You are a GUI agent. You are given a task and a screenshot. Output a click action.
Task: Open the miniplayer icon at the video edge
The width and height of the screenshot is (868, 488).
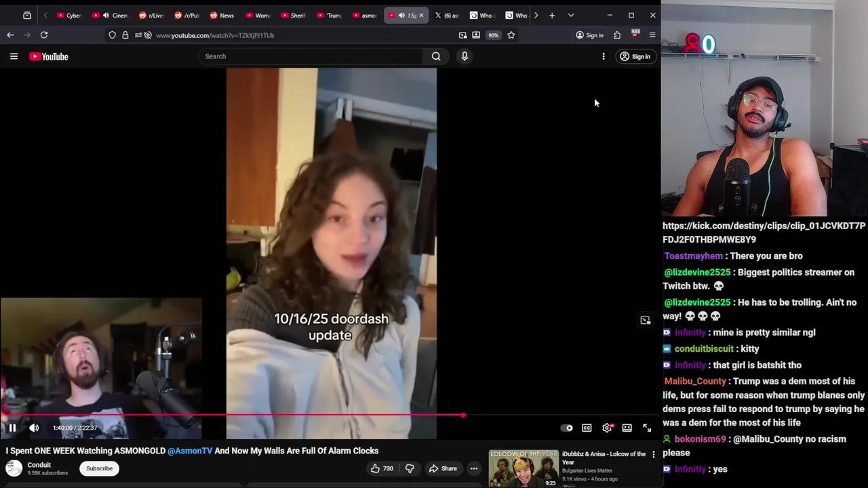pyautogui.click(x=645, y=320)
